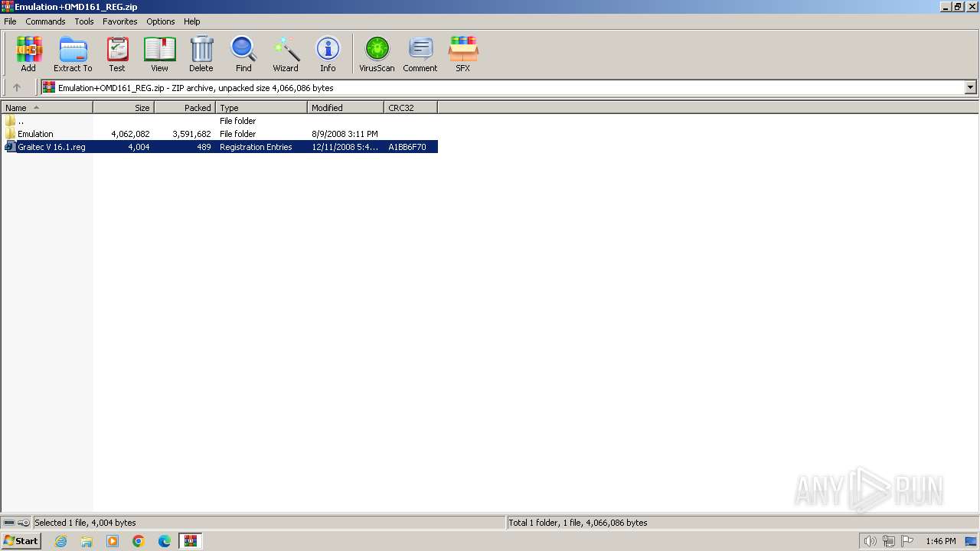
Task: Click the 1:46 PM taskbar clock
Action: 940,541
